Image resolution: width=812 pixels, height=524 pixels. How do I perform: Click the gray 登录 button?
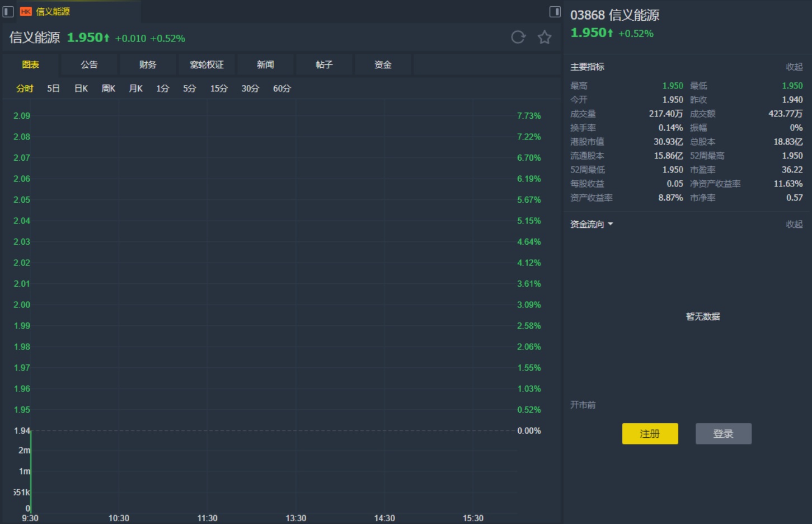click(x=724, y=434)
